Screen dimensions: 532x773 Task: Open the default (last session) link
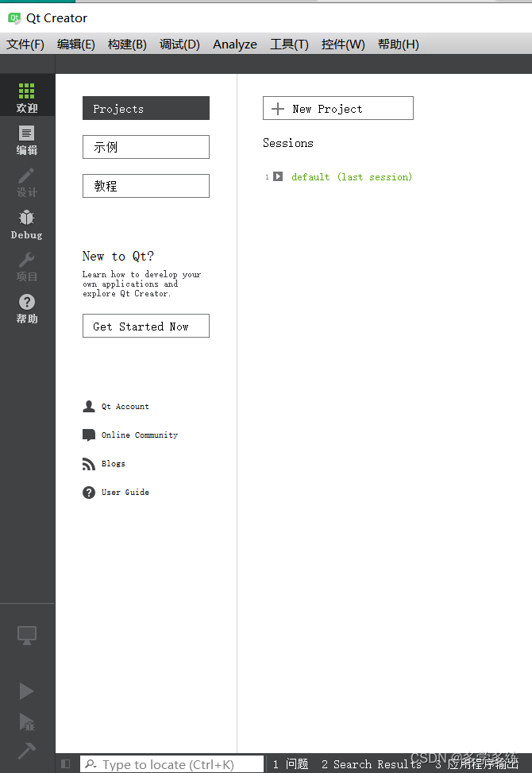click(x=352, y=177)
